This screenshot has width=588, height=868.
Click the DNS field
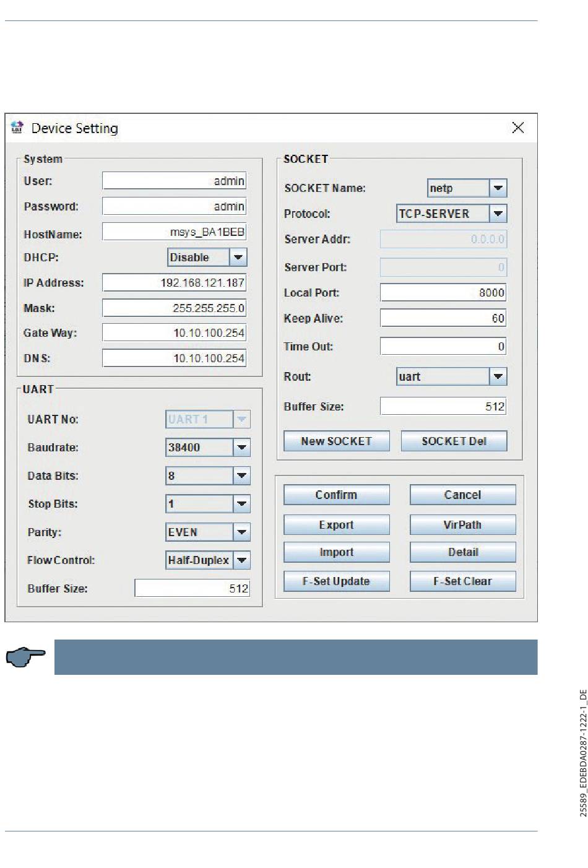tap(174, 358)
